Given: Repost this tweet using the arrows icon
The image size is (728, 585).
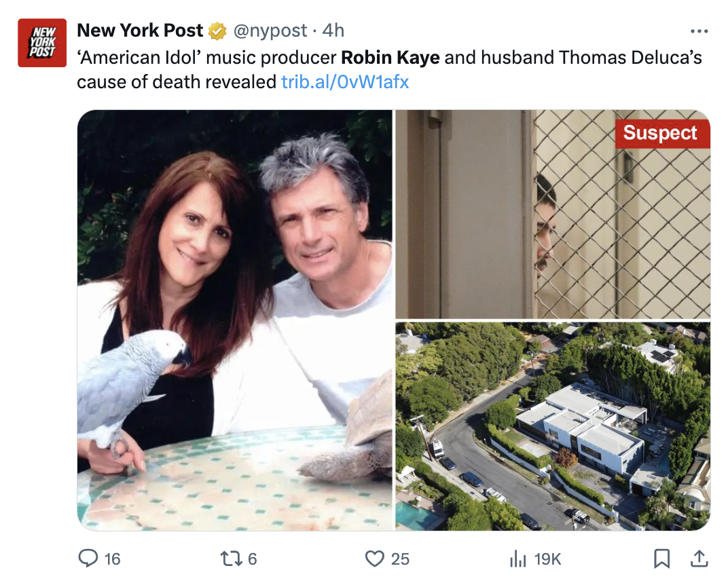Looking at the screenshot, I should (x=230, y=559).
